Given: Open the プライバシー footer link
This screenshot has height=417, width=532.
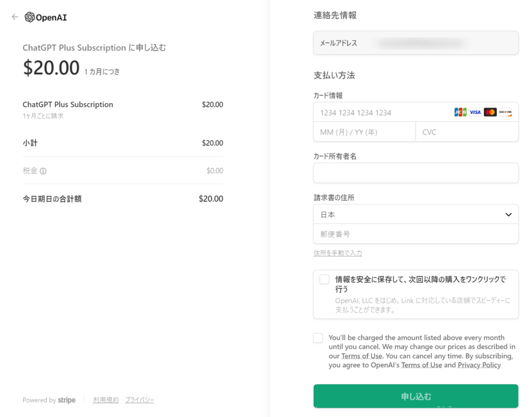Looking at the screenshot, I should (139, 400).
